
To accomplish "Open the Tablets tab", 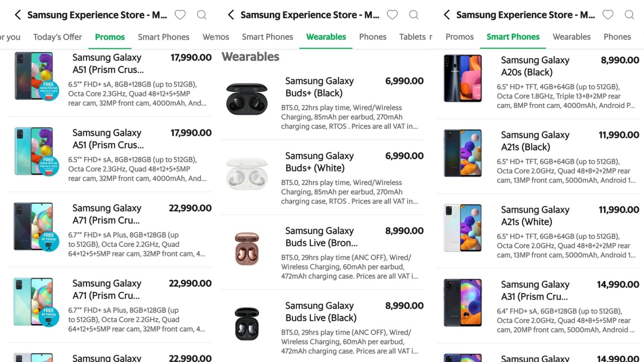I will point(413,37).
